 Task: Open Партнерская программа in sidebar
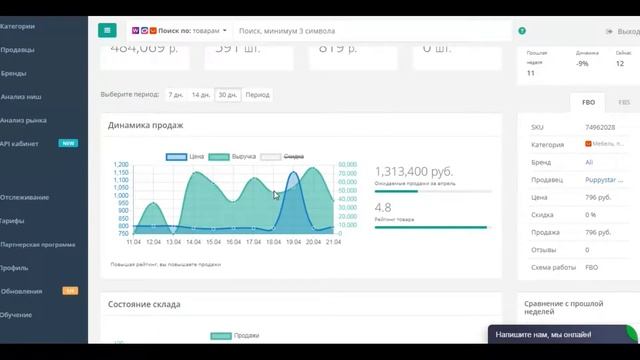click(x=38, y=244)
